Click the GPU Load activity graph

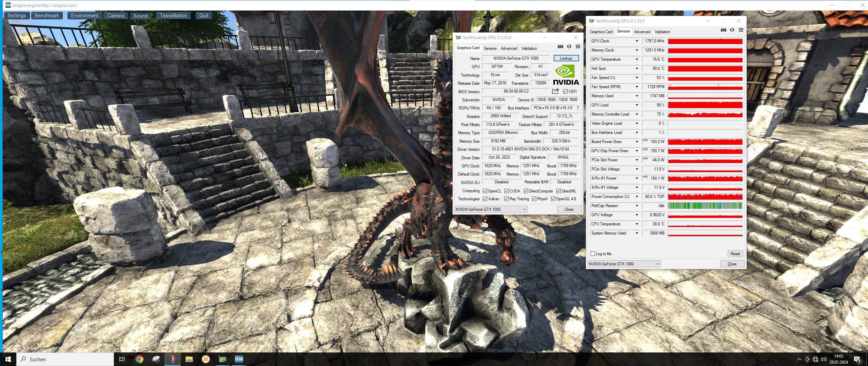pos(705,105)
